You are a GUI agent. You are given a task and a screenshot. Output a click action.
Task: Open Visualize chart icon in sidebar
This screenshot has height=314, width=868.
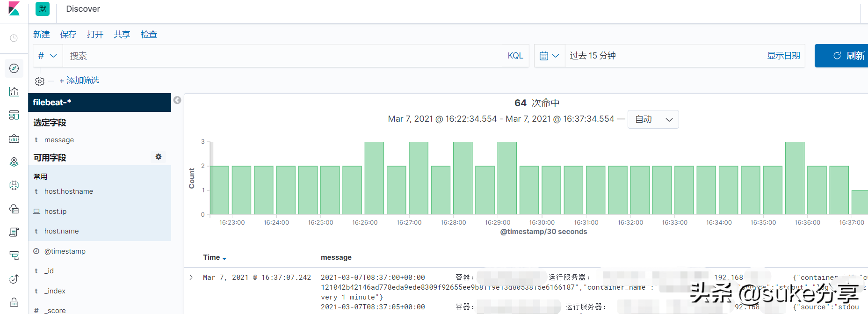14,92
